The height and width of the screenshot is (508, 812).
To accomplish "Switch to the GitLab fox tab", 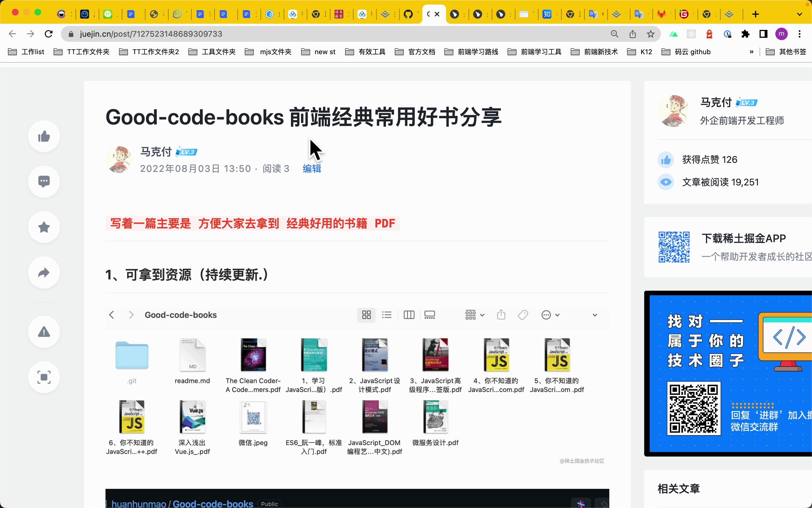I will tap(661, 14).
